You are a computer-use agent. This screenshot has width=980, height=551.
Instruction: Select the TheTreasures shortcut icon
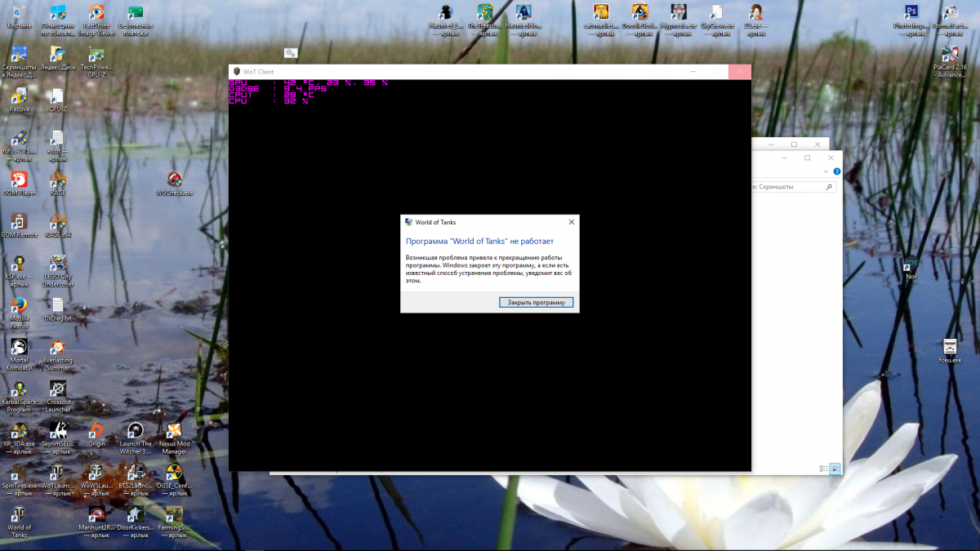pos(485,20)
